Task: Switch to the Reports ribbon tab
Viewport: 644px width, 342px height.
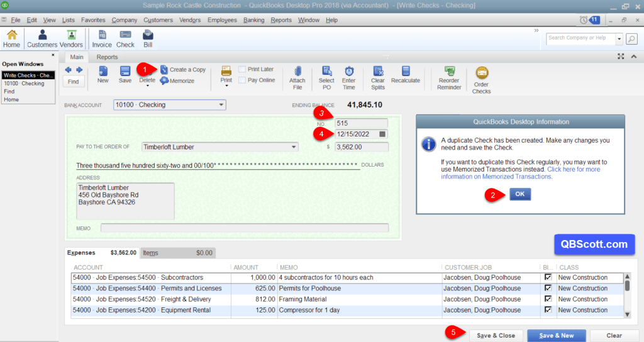Action: (x=107, y=57)
